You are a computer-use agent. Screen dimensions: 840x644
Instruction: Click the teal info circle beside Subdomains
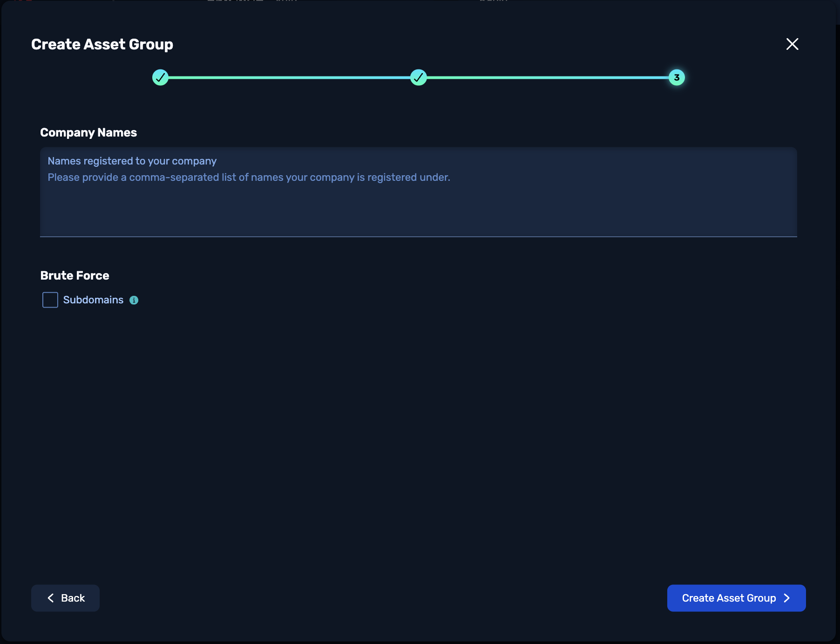(x=135, y=300)
